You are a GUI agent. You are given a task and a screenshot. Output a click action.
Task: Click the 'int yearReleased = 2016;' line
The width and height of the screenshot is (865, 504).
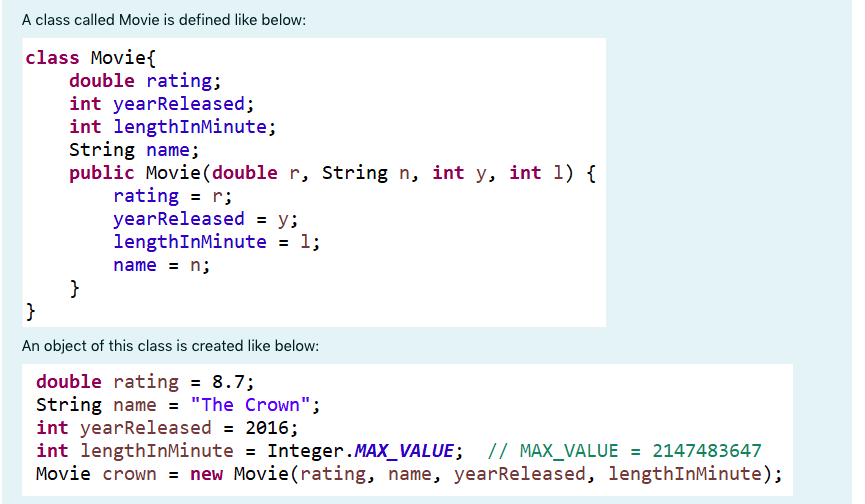click(167, 428)
